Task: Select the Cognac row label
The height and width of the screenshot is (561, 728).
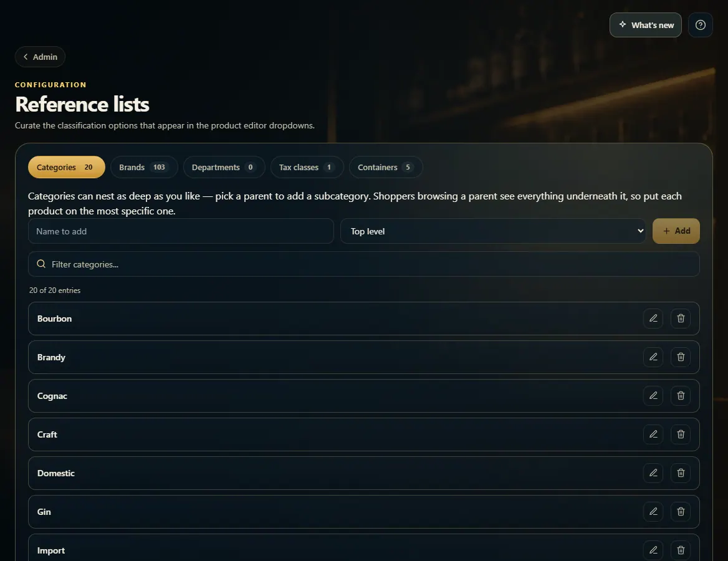Action: tap(52, 396)
